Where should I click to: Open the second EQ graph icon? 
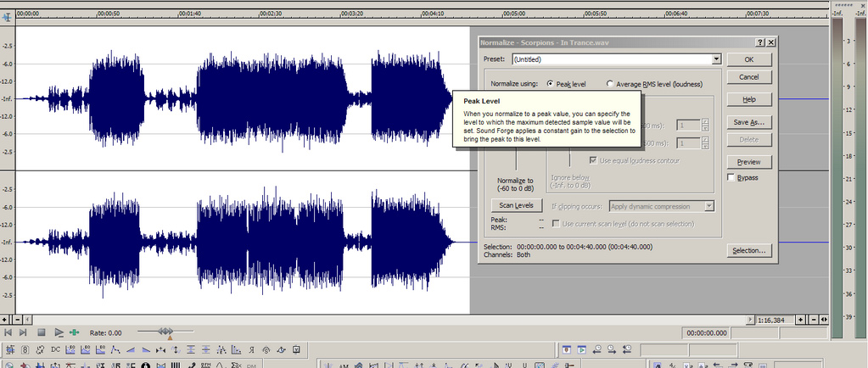pos(85,349)
